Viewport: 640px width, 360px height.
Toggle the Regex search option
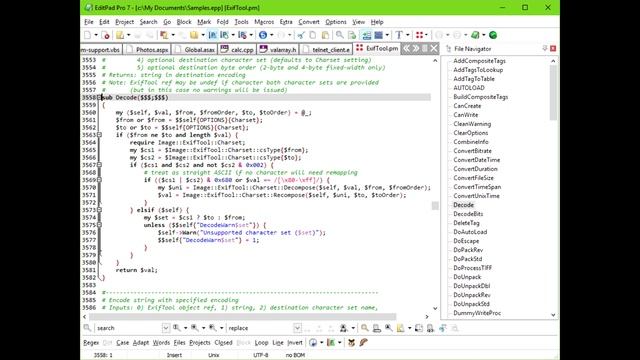pos(91,343)
